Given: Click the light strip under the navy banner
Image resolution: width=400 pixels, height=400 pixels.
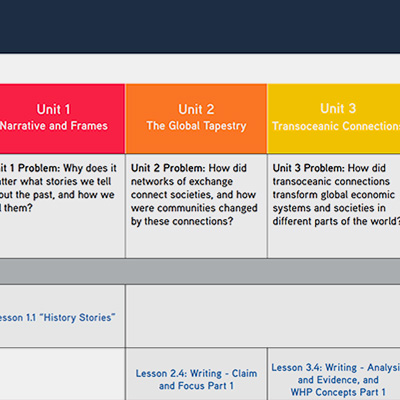Looking at the screenshot, I should coord(200,68).
